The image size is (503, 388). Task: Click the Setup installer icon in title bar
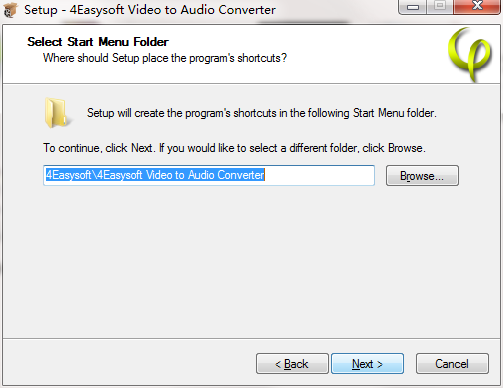tap(10, 9)
